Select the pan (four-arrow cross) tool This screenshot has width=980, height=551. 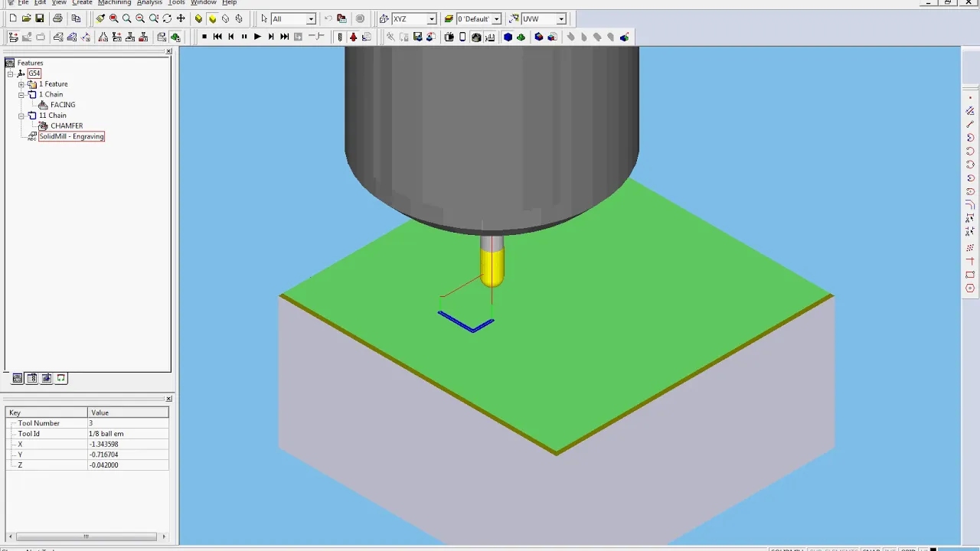[181, 18]
